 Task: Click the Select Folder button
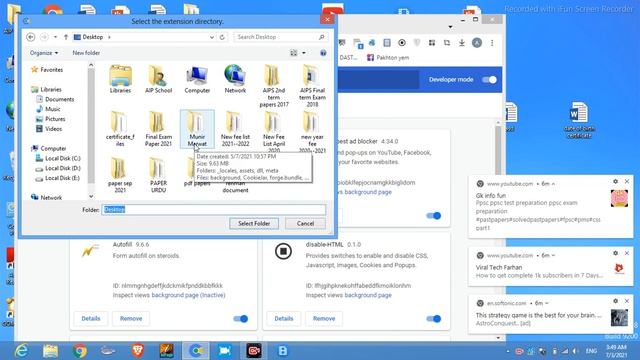[254, 223]
